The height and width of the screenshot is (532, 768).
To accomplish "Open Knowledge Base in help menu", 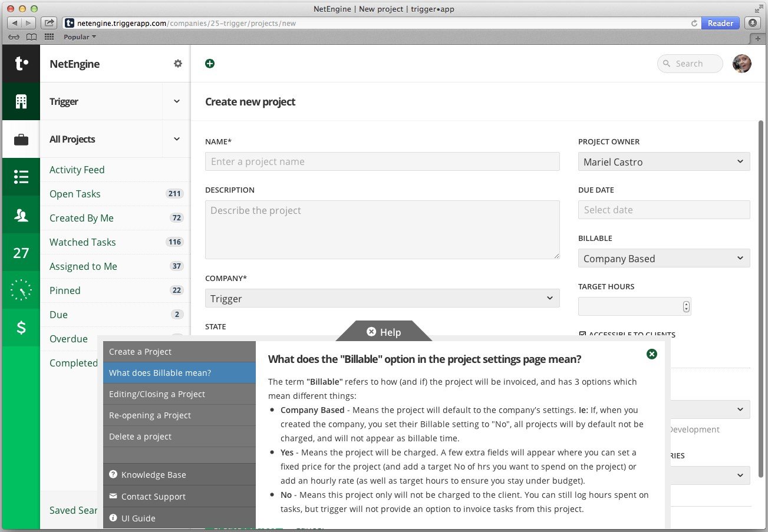I will click(179, 474).
